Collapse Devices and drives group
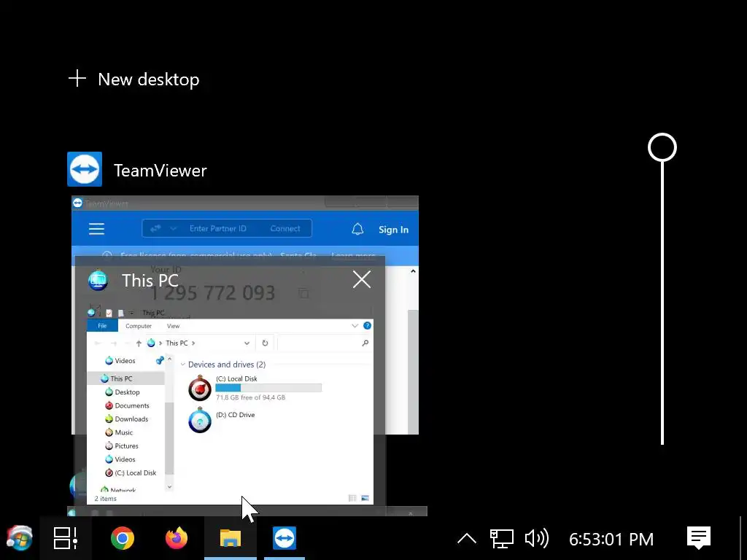 pyautogui.click(x=182, y=365)
